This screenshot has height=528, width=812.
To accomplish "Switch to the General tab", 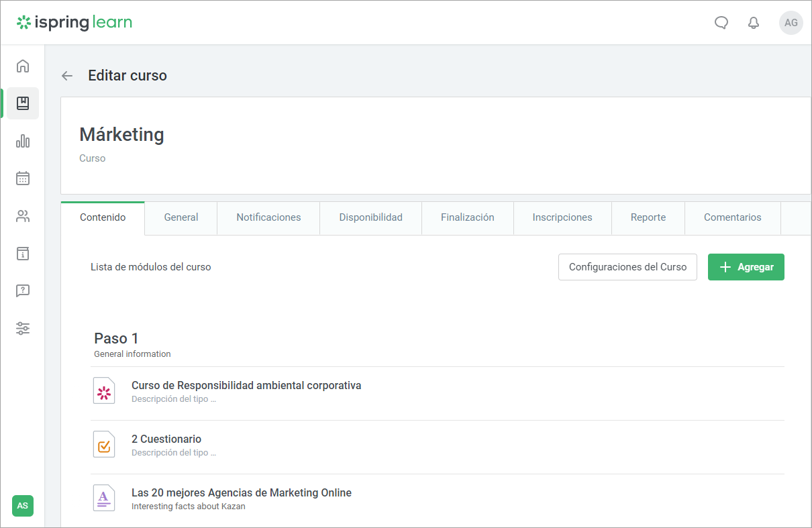I will 181,217.
